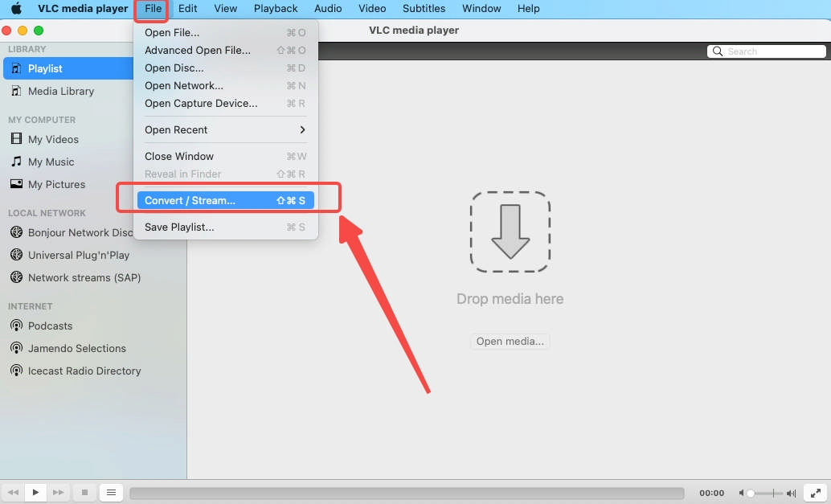Choose Open Capture Device... menu item
The image size is (831, 504).
point(226,104)
